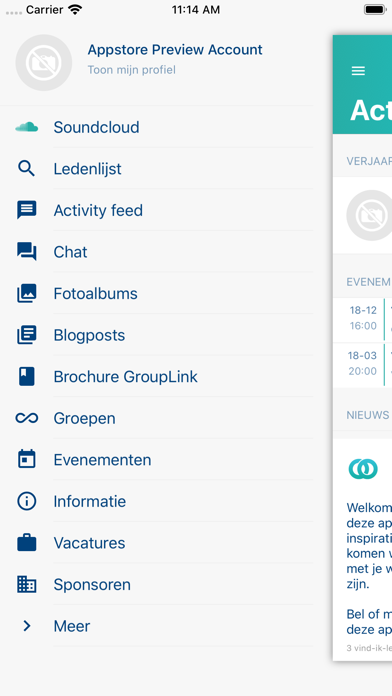The image size is (392, 696).
Task: Click the Sponsoren building icon
Action: [x=27, y=585]
